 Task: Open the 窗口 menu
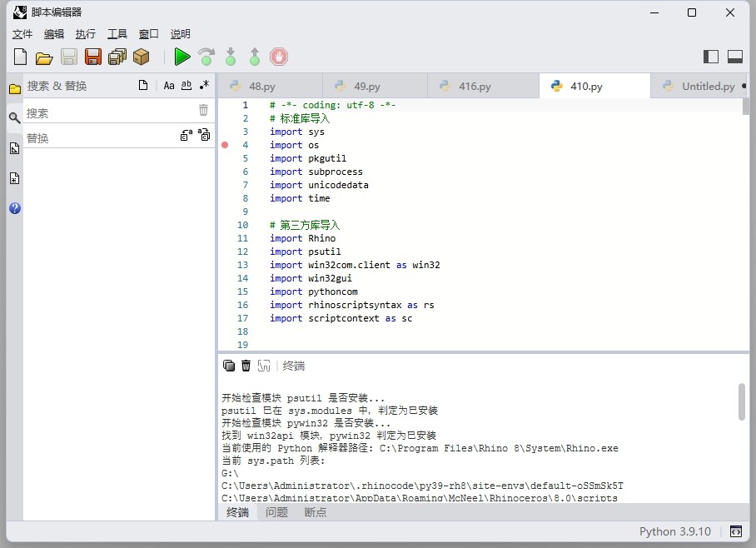[148, 34]
